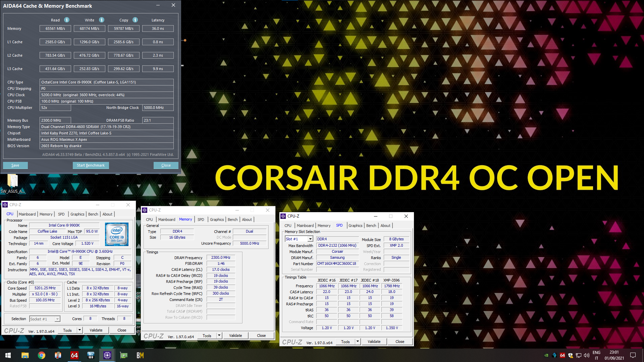Click Validate in the CPU-Z SPD window

(x=374, y=342)
